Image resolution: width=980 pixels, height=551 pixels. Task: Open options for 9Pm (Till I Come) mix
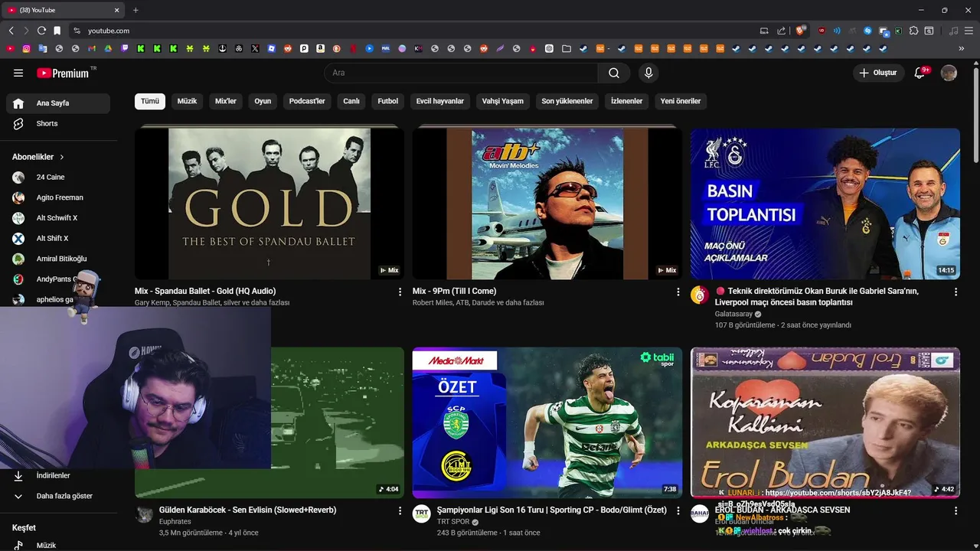point(678,292)
